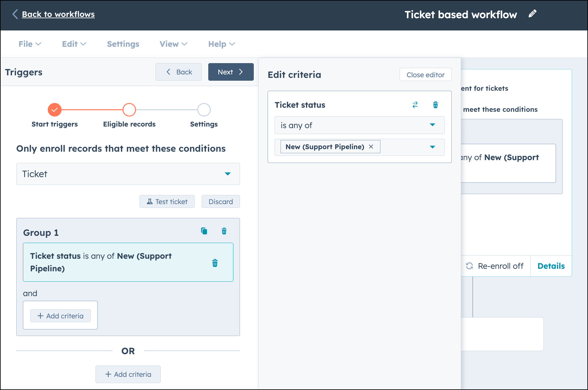Open the View menu
The image size is (588, 390).
173,44
